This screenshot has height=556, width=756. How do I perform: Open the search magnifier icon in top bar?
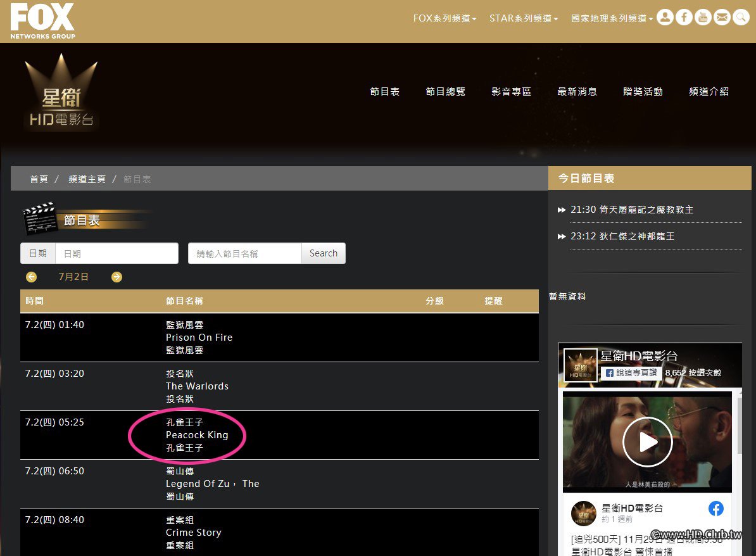click(741, 17)
